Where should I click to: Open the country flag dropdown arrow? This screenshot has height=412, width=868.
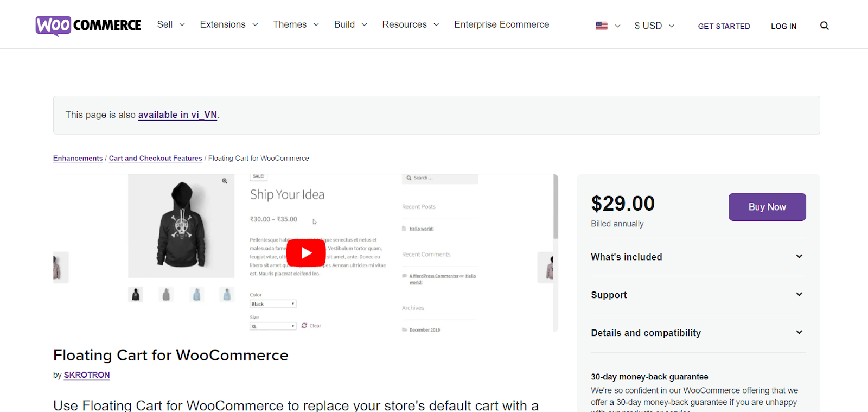click(x=617, y=26)
